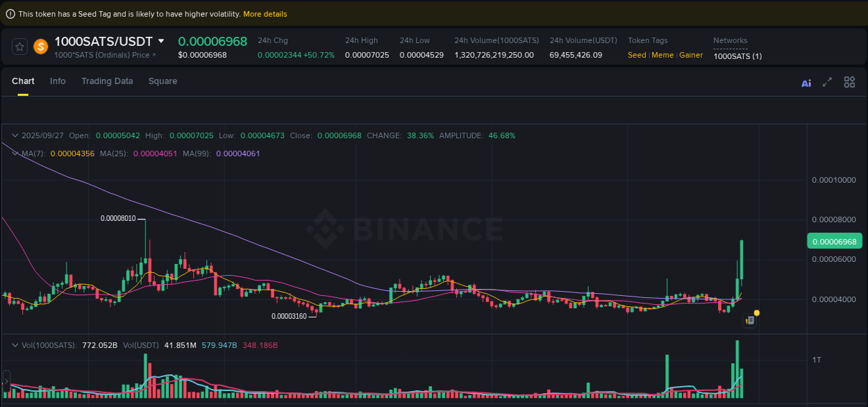Click the green current price label 0.00006968
This screenshot has height=407, width=868.
[835, 241]
